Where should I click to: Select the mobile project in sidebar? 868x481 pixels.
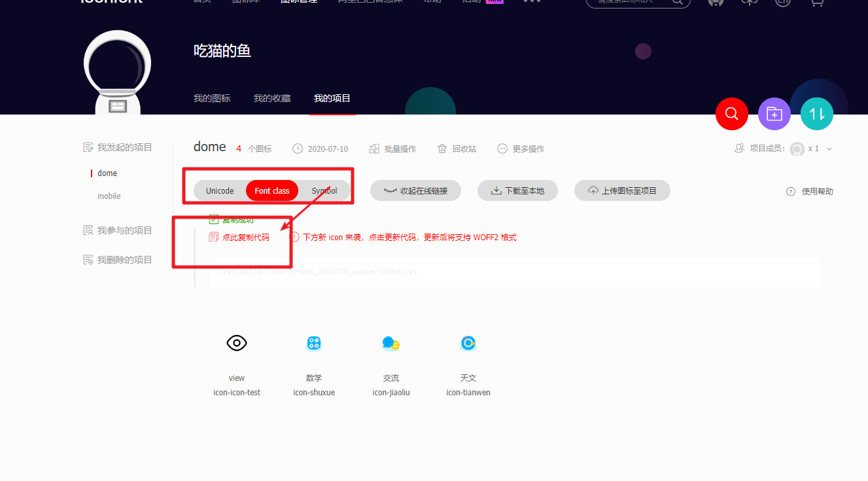pos(109,196)
